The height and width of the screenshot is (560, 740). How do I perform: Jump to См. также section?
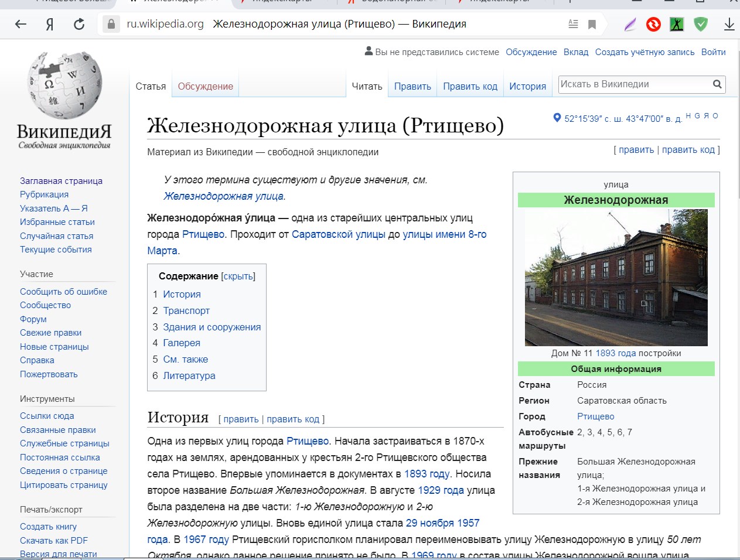pyautogui.click(x=186, y=359)
